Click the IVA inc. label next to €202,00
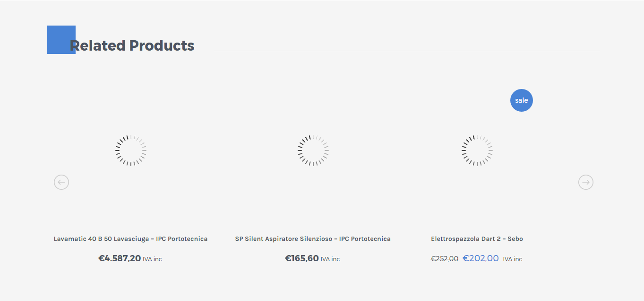644x301 pixels. [x=513, y=259]
